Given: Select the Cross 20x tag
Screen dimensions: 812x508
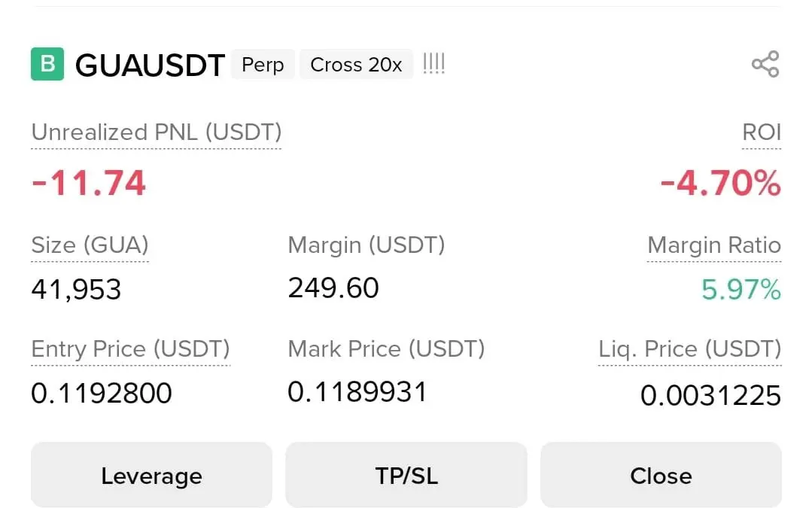Looking at the screenshot, I should pos(356,65).
